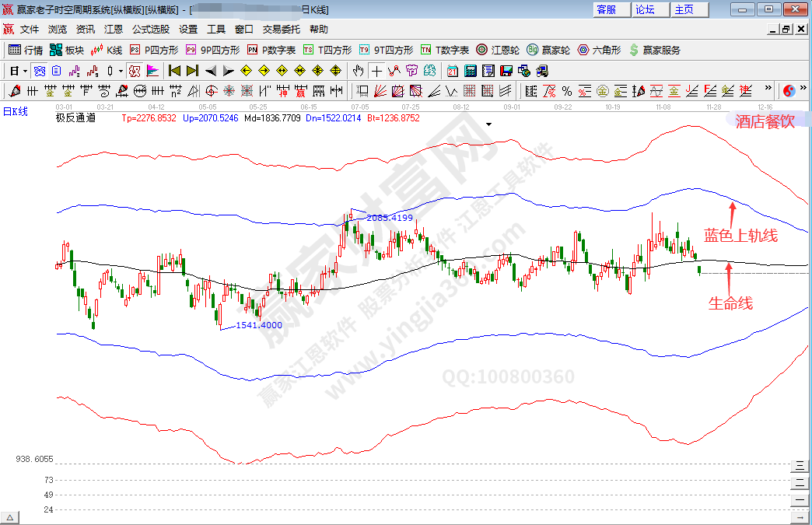This screenshot has height=525, width=812.
Task: Select the hand pan tool
Action: pyautogui.click(x=358, y=71)
